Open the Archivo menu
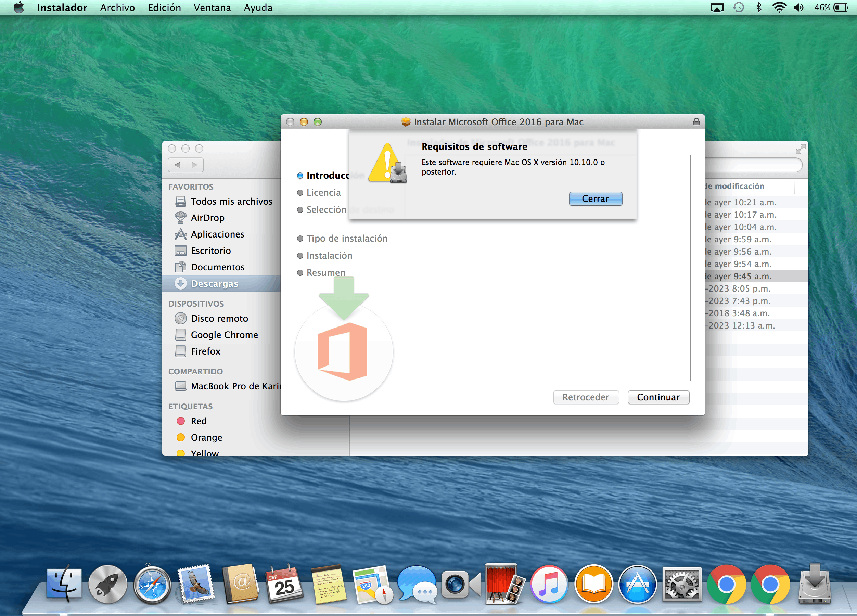 [117, 8]
